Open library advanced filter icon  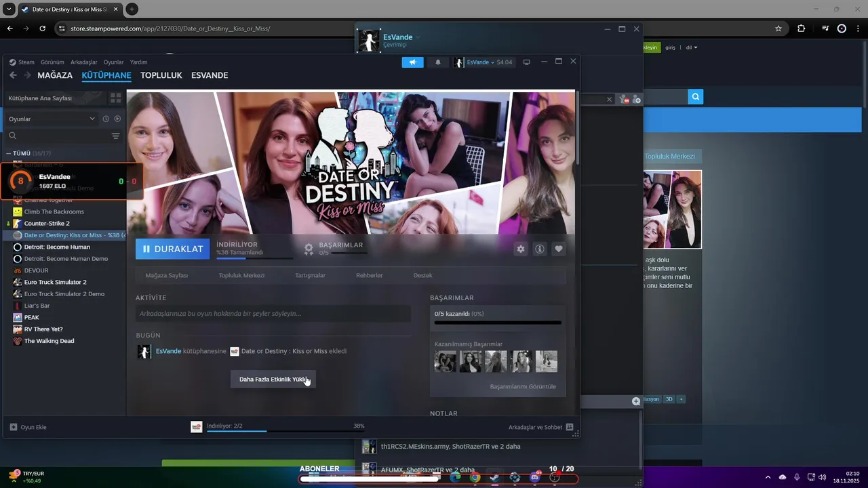(x=115, y=136)
